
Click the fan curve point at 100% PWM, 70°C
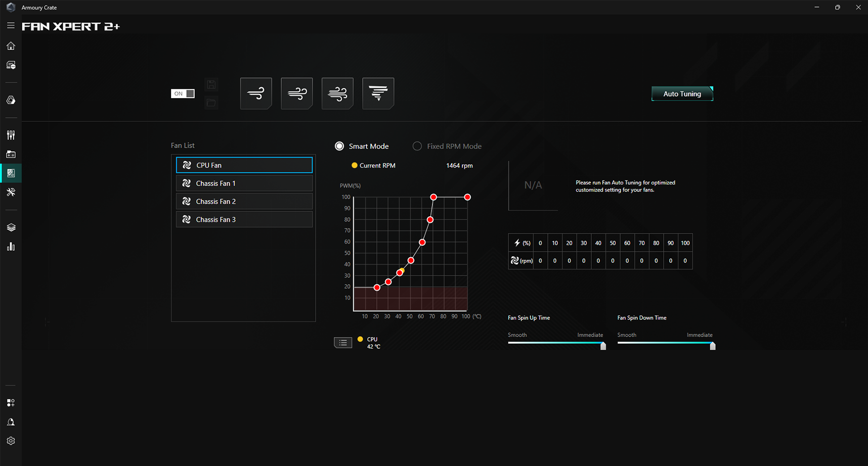[433, 197]
